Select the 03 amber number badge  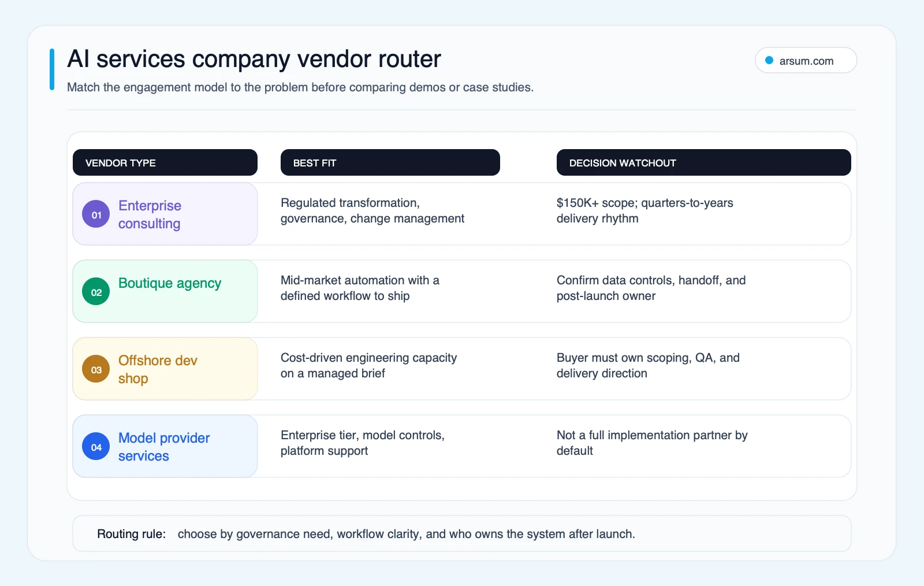tap(96, 369)
